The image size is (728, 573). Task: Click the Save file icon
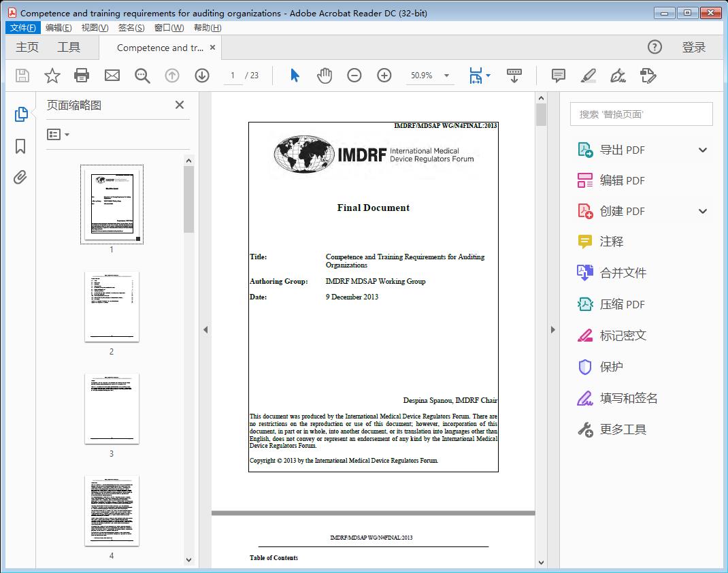pos(22,76)
